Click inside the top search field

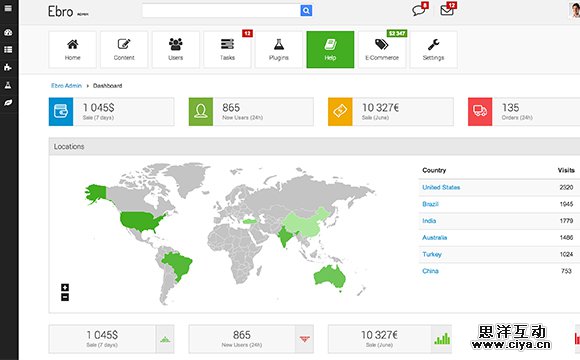221,11
